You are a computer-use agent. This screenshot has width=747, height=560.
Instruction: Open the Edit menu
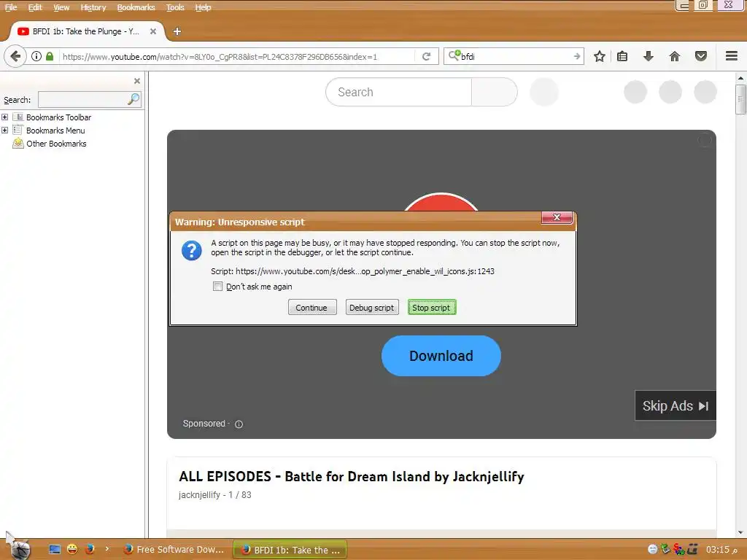pos(35,7)
